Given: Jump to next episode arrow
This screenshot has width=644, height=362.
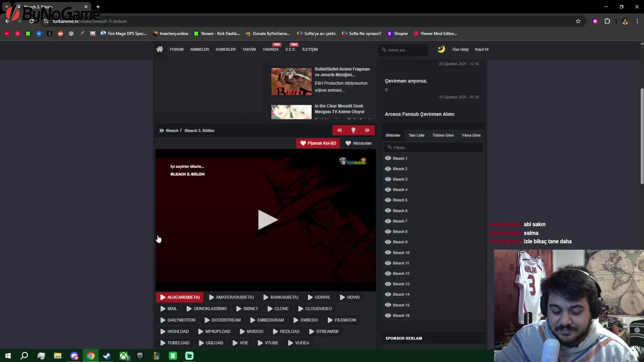Looking at the screenshot, I should [x=367, y=130].
